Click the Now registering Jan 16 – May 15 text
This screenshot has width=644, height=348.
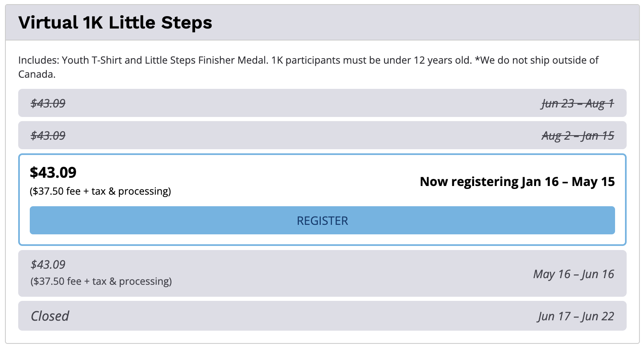[517, 182]
